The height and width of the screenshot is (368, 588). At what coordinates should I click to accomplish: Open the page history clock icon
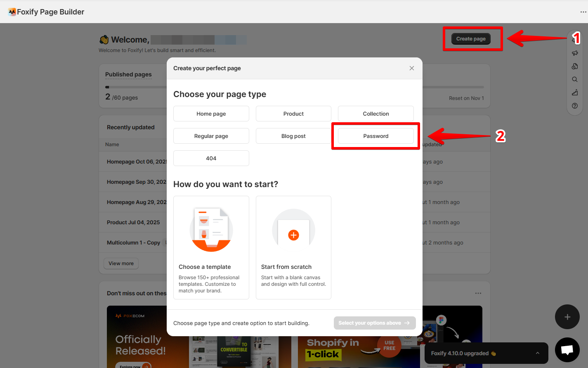[x=575, y=66]
